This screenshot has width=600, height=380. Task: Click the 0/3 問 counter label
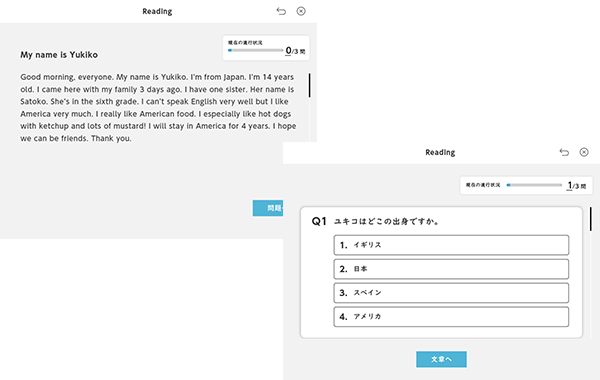(295, 51)
